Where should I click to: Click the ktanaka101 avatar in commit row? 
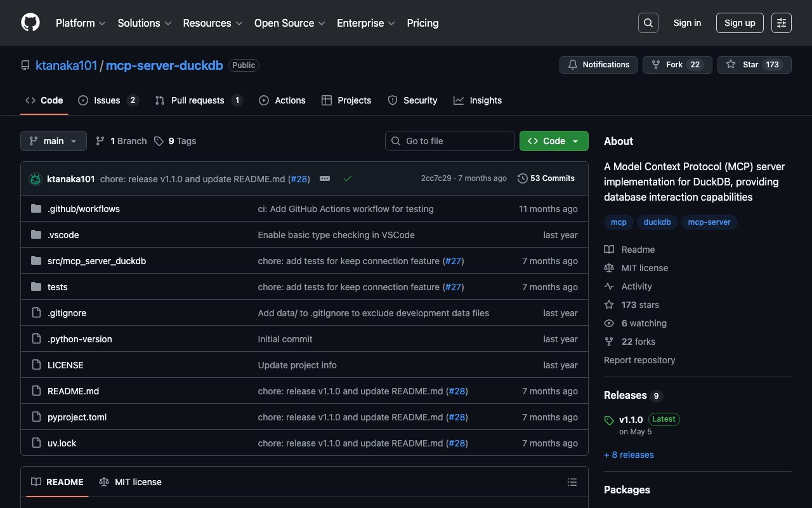pyautogui.click(x=36, y=179)
